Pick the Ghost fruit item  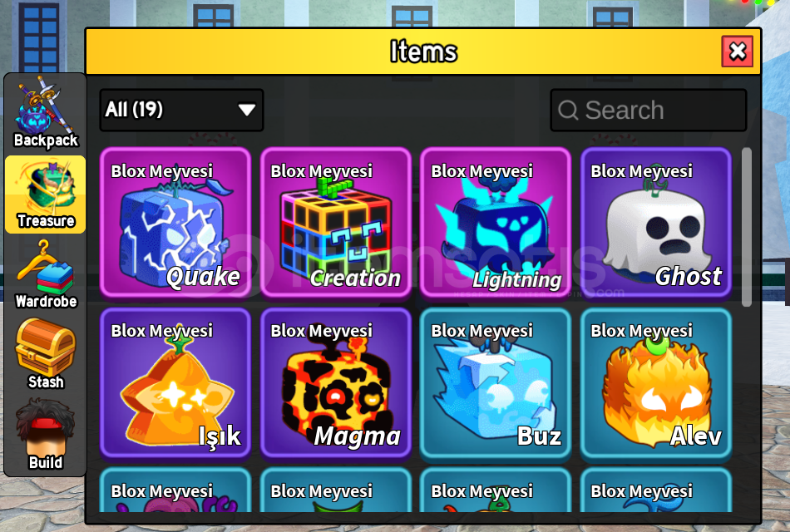click(656, 222)
